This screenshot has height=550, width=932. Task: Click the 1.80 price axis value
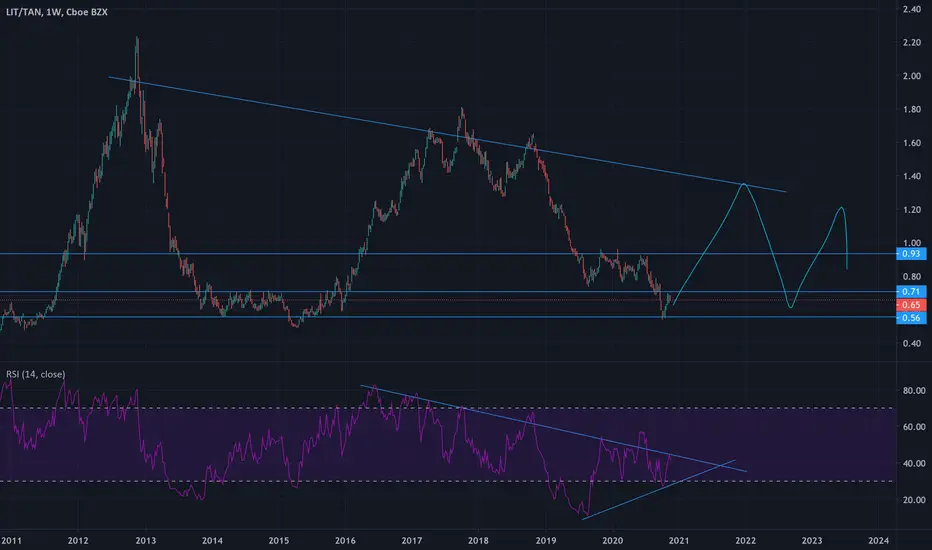pyautogui.click(x=912, y=109)
